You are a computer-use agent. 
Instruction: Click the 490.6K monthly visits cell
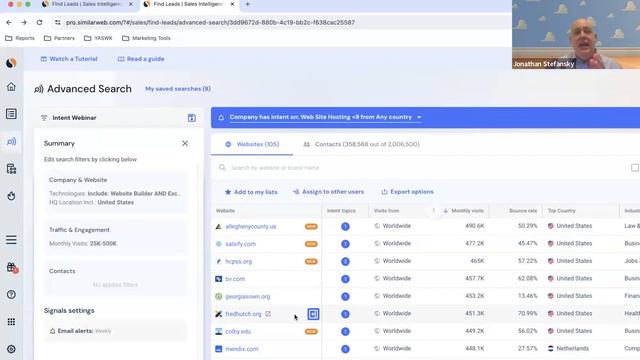pyautogui.click(x=474, y=226)
